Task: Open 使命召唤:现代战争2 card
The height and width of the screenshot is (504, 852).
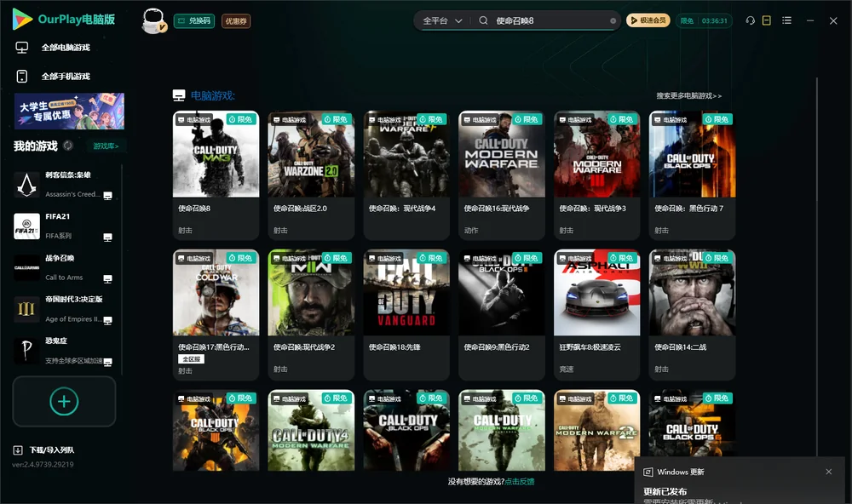Action: coord(311,315)
